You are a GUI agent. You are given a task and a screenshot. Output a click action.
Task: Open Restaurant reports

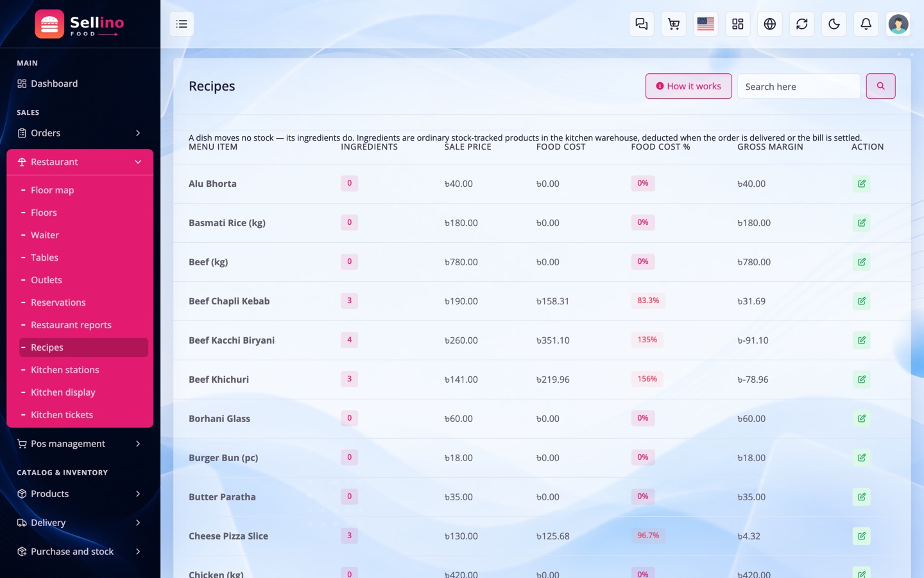click(83, 325)
